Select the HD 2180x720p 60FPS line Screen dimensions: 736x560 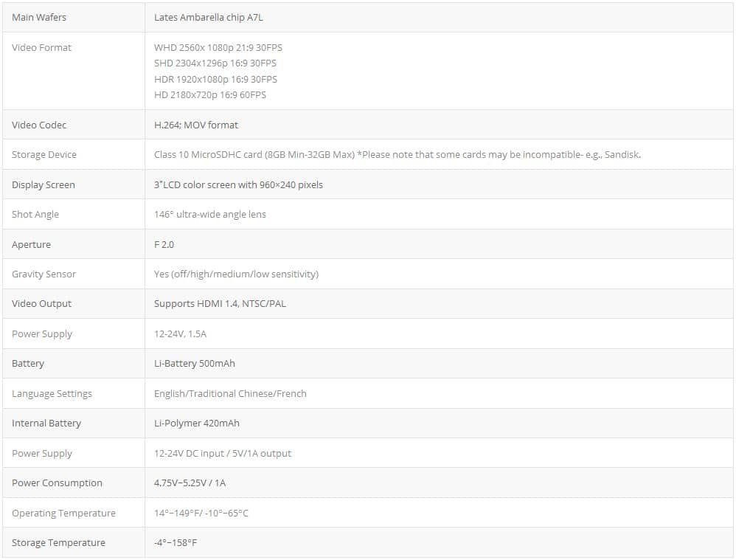(209, 95)
